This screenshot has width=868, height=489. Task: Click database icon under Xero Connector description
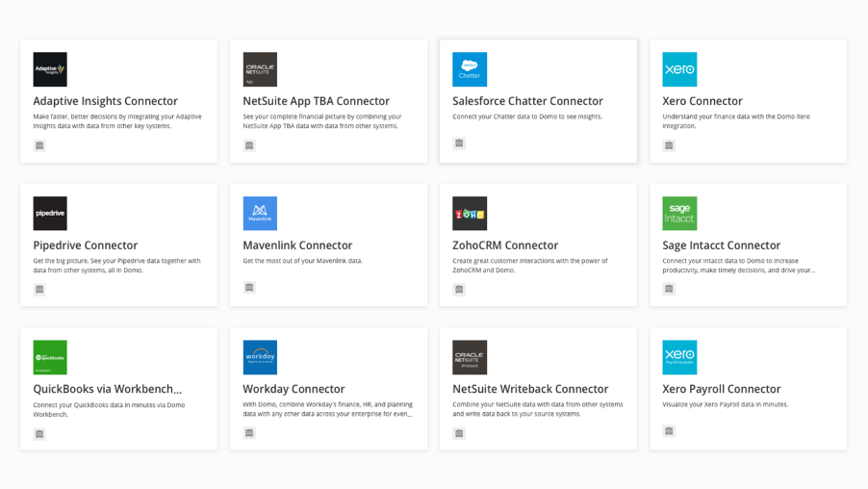pos(669,145)
